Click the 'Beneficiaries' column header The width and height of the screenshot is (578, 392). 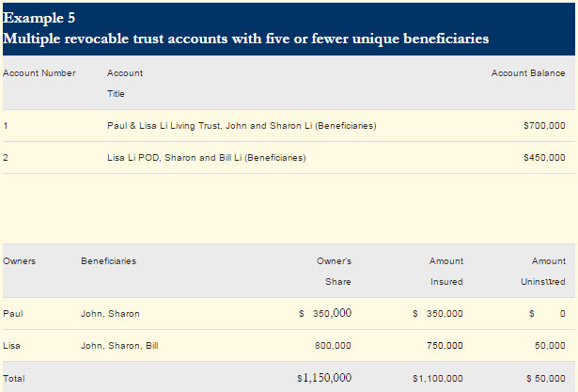pyautogui.click(x=108, y=261)
